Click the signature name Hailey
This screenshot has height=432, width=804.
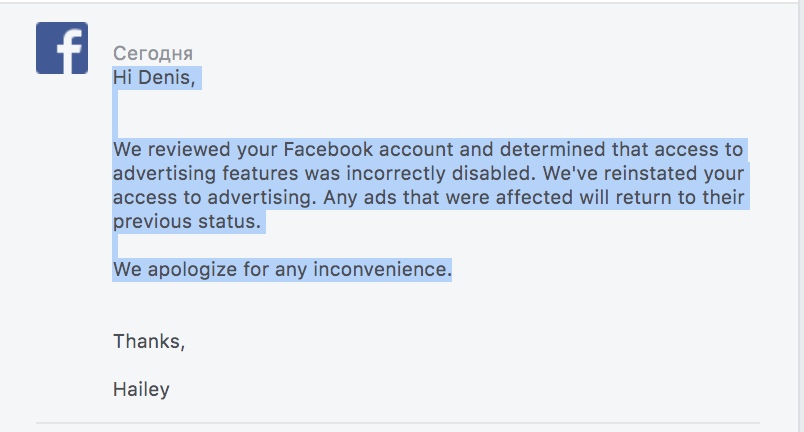(141, 389)
